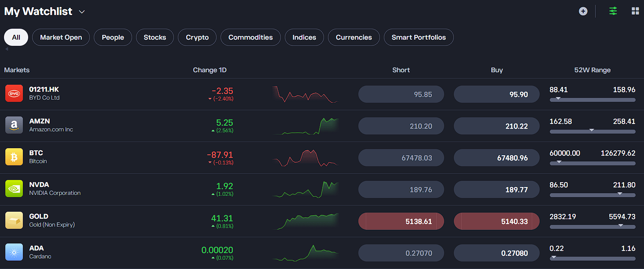Open the watchlist filter settings icon

613,11
